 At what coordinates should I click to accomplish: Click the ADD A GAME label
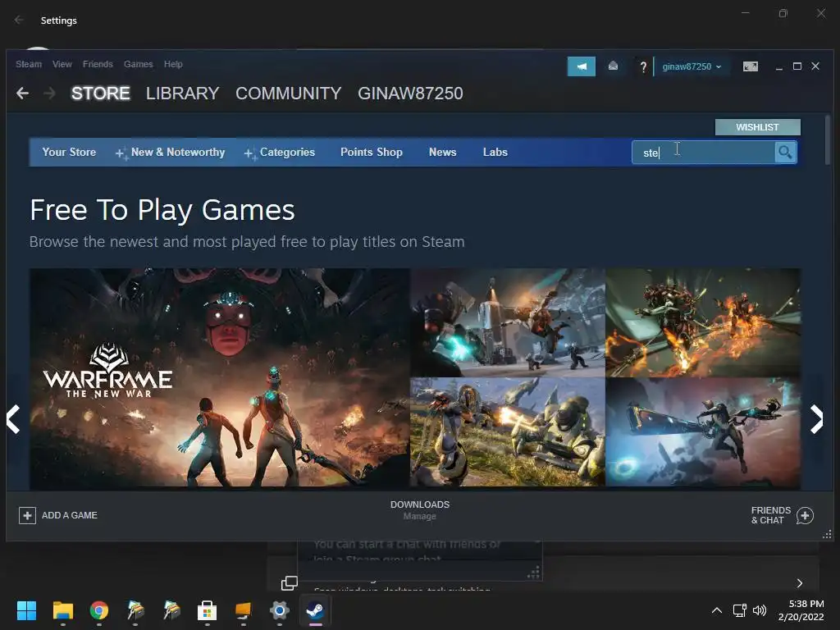click(70, 515)
